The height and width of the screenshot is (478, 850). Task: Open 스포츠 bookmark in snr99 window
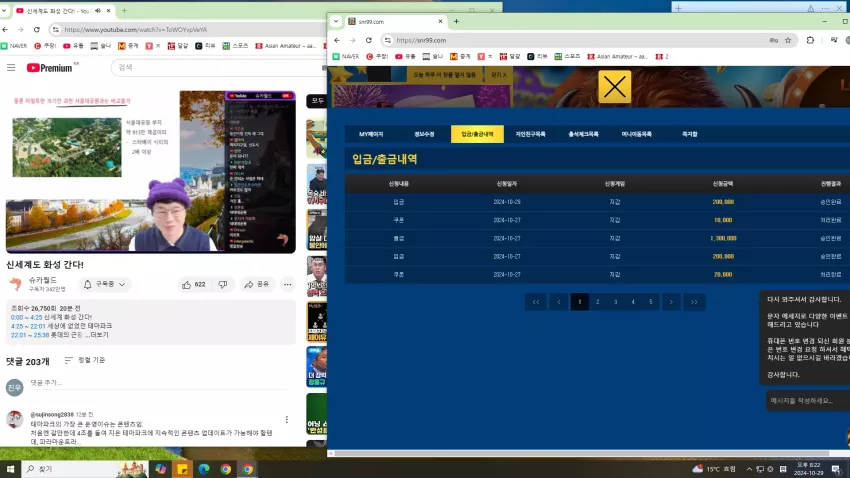(x=567, y=56)
